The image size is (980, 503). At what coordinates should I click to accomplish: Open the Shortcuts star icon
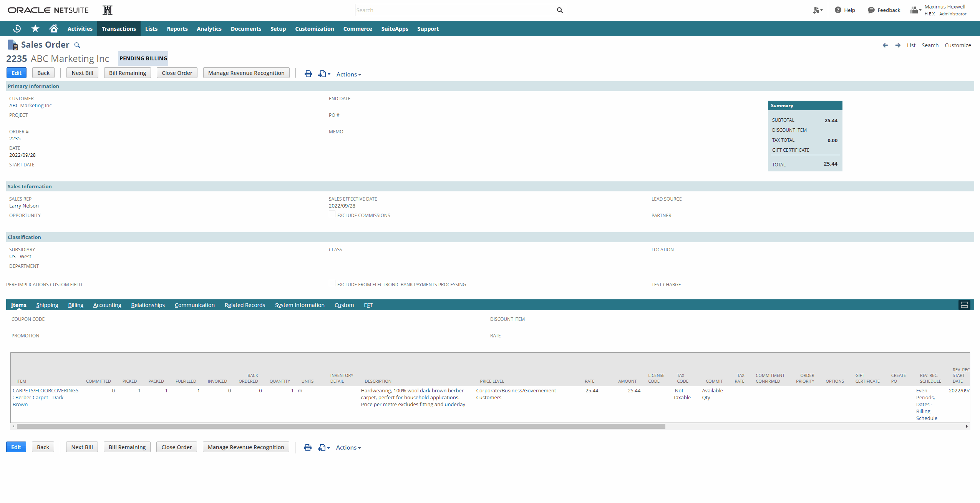[35, 28]
